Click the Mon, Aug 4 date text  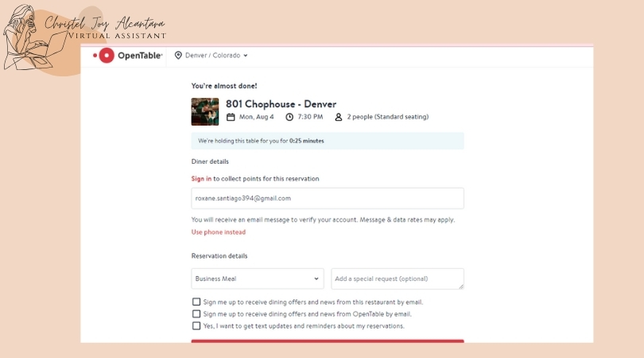click(256, 117)
